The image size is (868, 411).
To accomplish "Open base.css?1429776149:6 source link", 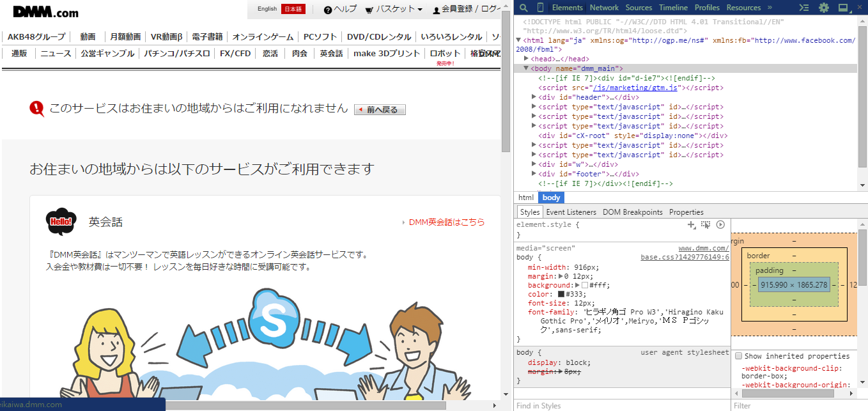I will tap(685, 257).
